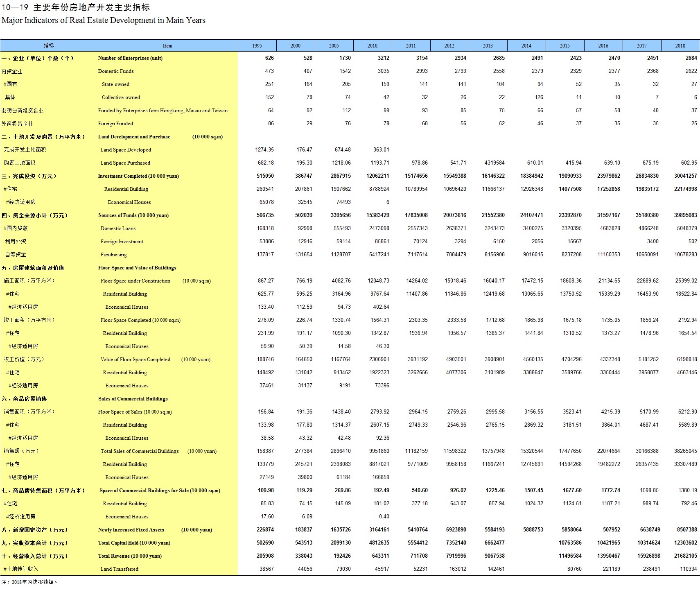
Task: Click the 2017 column header
Action: tap(642, 45)
